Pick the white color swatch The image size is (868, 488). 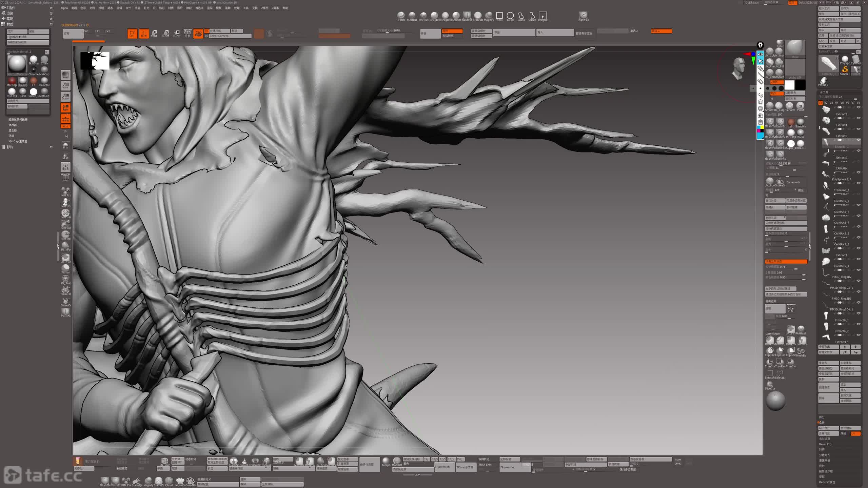(789, 85)
